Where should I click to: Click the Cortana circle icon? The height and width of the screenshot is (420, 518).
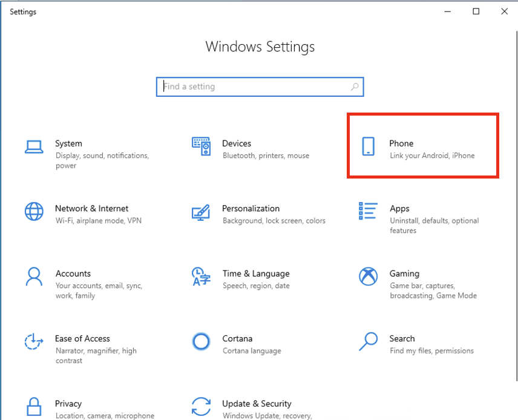coord(201,341)
